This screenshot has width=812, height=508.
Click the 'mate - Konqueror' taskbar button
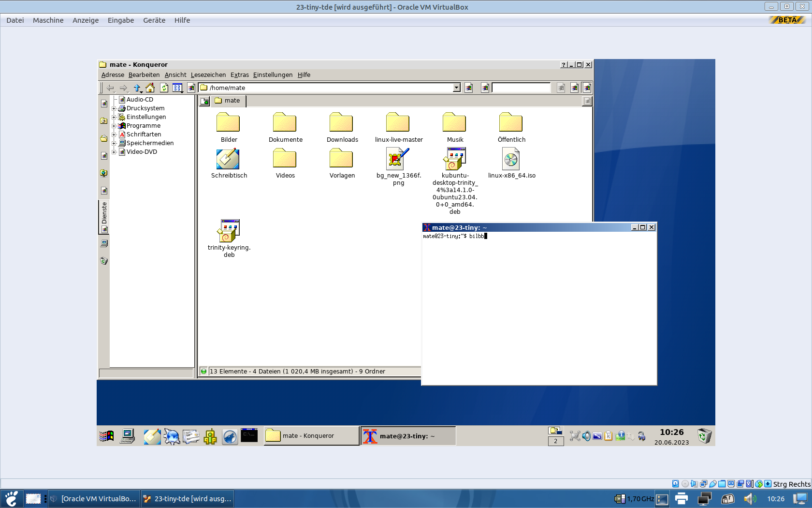click(x=311, y=436)
